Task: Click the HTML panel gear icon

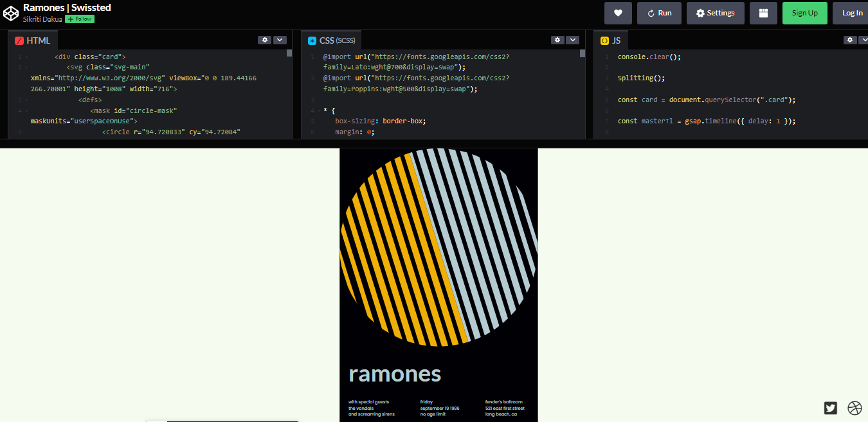Action: 265,39
